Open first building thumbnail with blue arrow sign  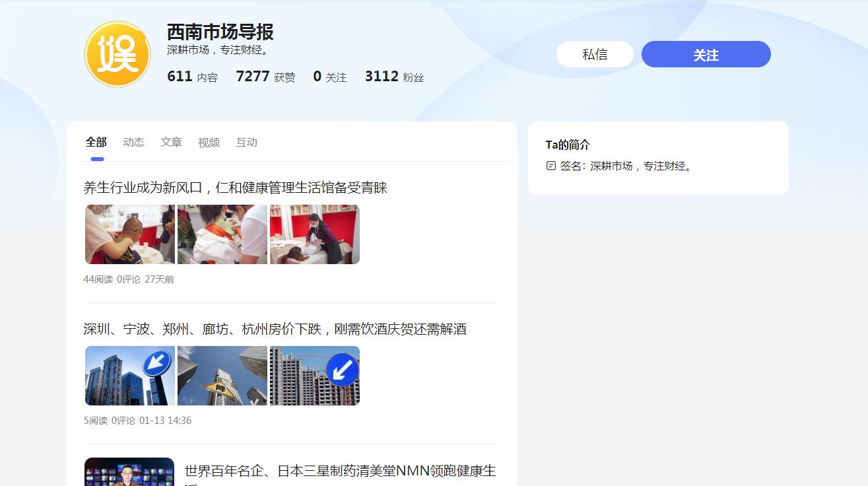pyautogui.click(x=130, y=376)
